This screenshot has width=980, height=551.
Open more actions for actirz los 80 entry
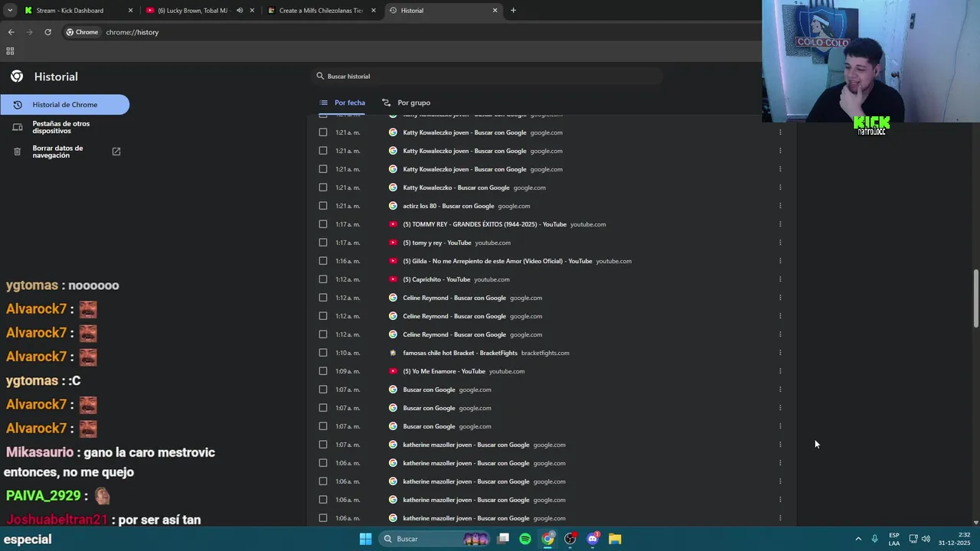coord(780,206)
